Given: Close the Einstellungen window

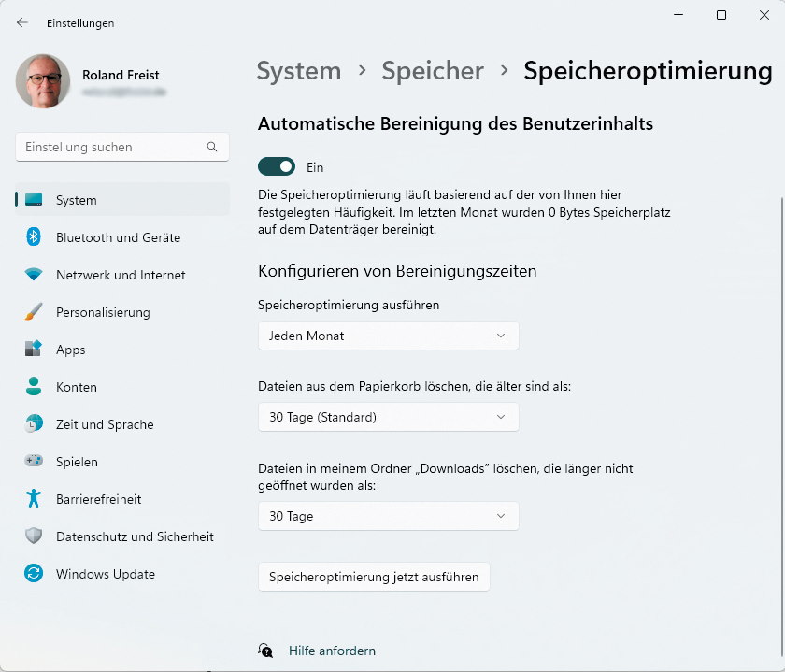Looking at the screenshot, I should pos(764,15).
